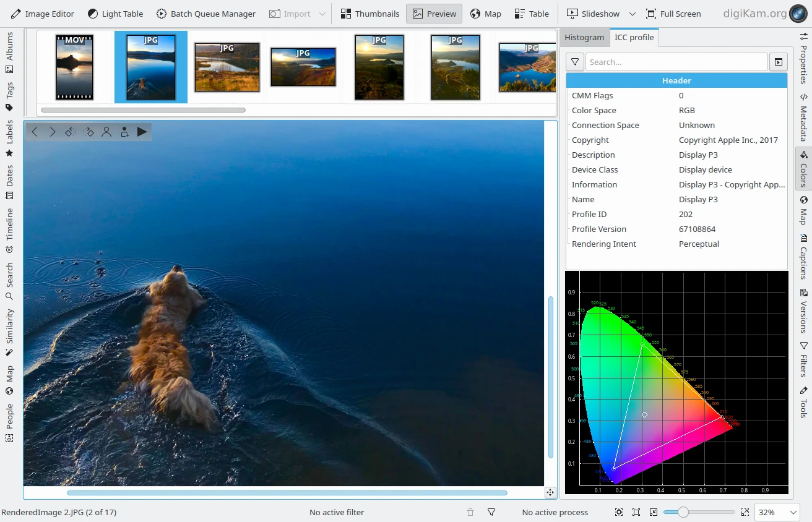Enter Full Screen mode
This screenshot has width=812, height=522.
click(673, 14)
